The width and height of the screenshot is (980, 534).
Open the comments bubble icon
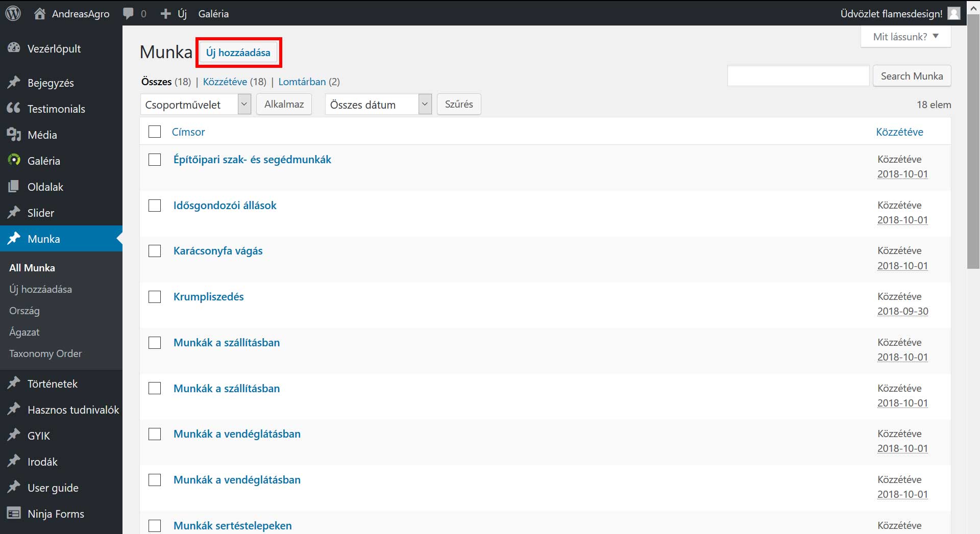[128, 14]
